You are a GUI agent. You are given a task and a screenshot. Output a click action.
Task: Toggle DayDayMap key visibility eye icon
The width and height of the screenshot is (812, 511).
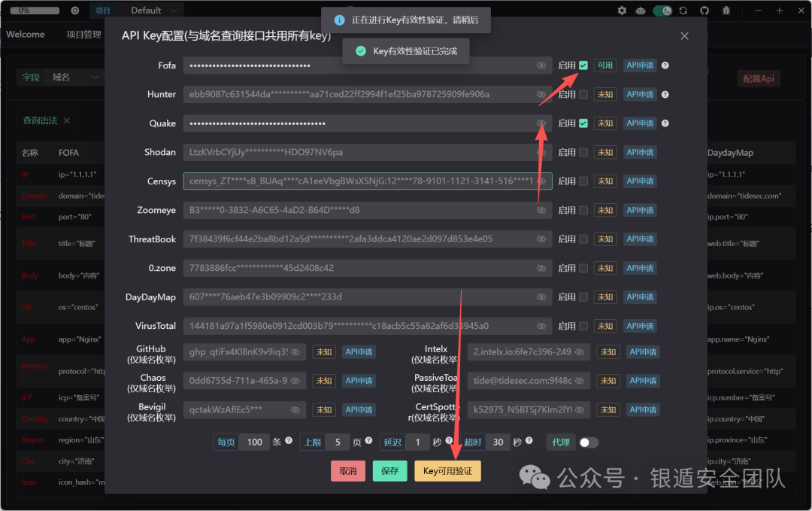click(x=541, y=297)
